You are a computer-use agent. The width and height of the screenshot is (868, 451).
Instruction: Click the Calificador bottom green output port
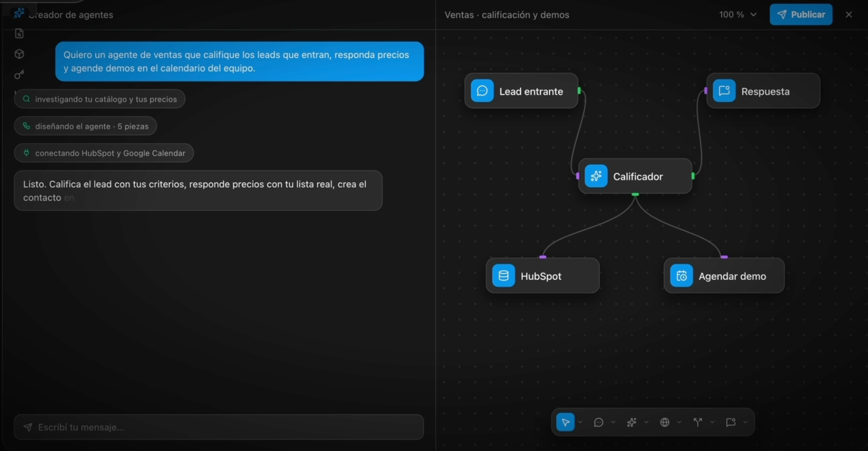(x=635, y=194)
